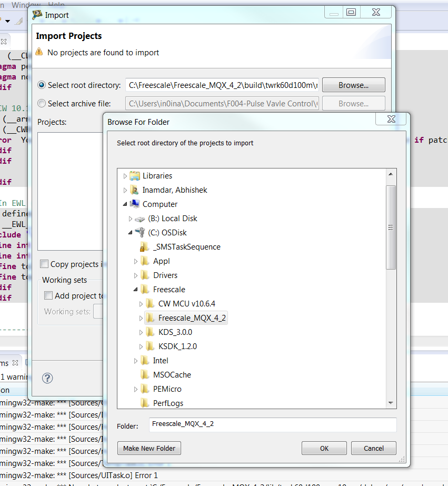The height and width of the screenshot is (486, 448).
Task: Collapse the Freescale folder node
Action: [136, 290]
